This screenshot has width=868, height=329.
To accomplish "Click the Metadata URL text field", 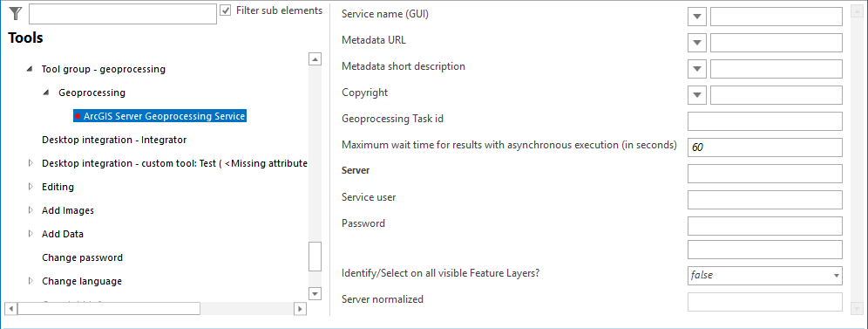I will 776,43.
